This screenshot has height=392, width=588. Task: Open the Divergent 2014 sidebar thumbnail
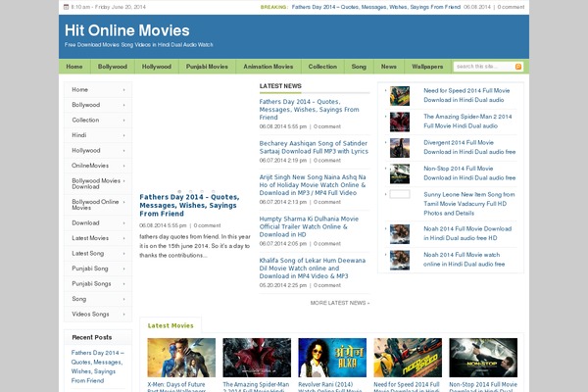[x=400, y=147]
